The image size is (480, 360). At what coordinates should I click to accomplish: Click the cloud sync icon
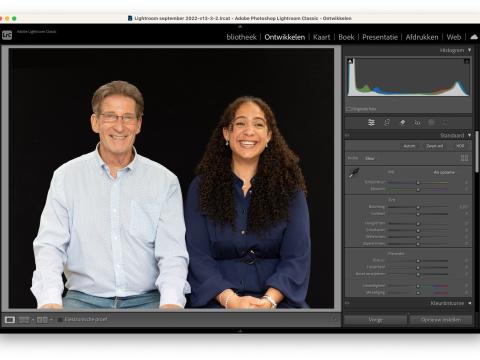(x=474, y=37)
